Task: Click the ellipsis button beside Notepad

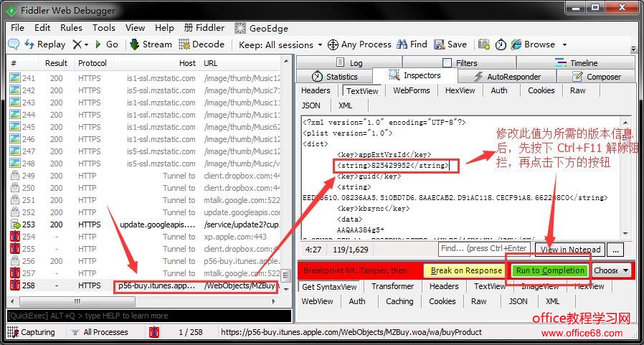Action: (x=615, y=250)
